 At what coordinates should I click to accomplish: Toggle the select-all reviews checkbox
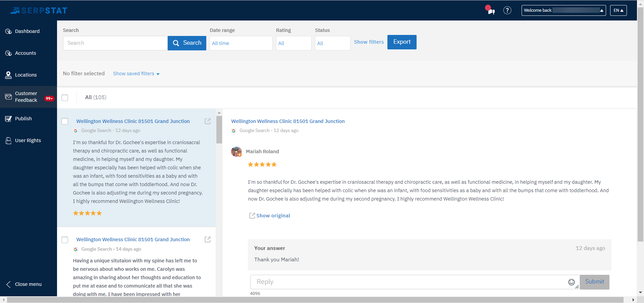[x=65, y=98]
